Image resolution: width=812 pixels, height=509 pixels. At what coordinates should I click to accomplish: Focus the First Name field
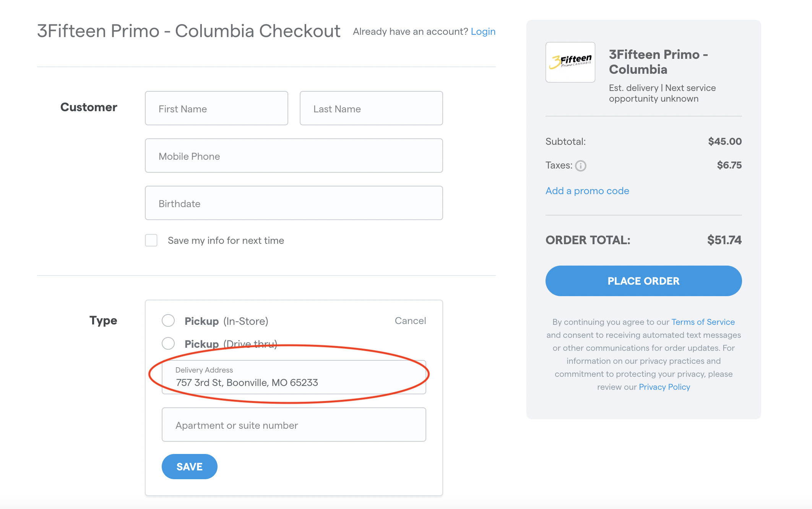pos(216,109)
